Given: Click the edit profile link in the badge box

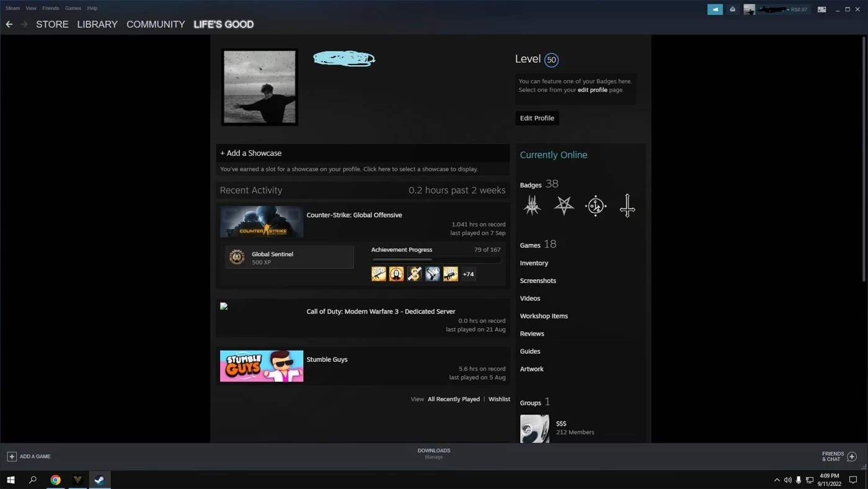Looking at the screenshot, I should click(x=593, y=90).
